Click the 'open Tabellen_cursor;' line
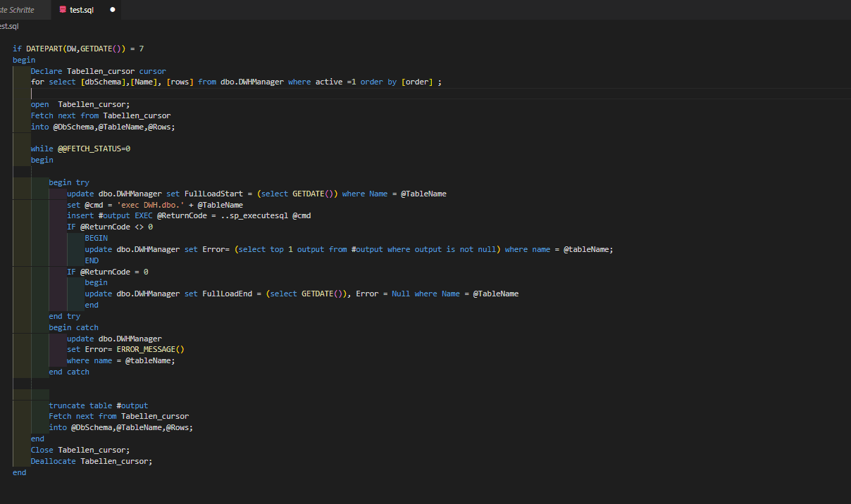Screen dimensions: 851x504 tap(80, 104)
